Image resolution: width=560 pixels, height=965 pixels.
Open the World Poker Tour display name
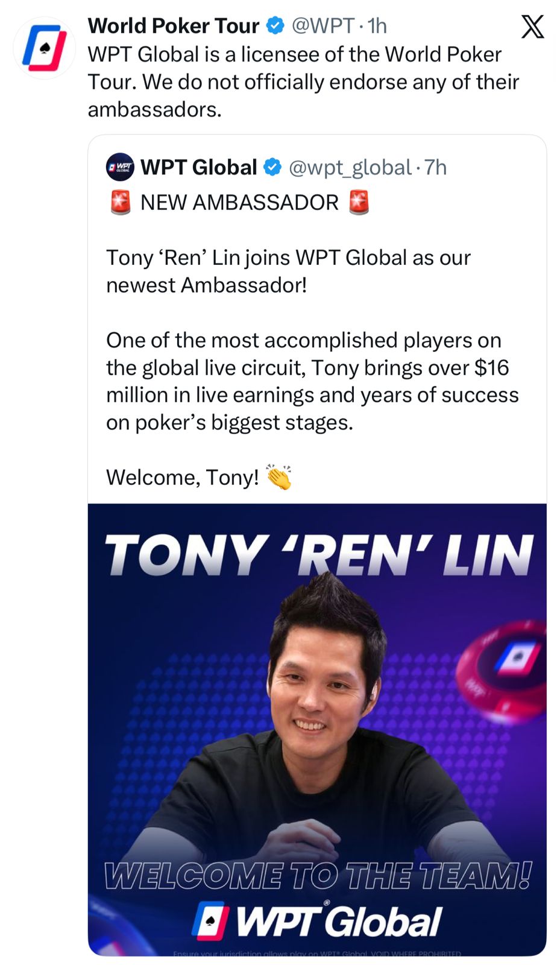point(173,26)
